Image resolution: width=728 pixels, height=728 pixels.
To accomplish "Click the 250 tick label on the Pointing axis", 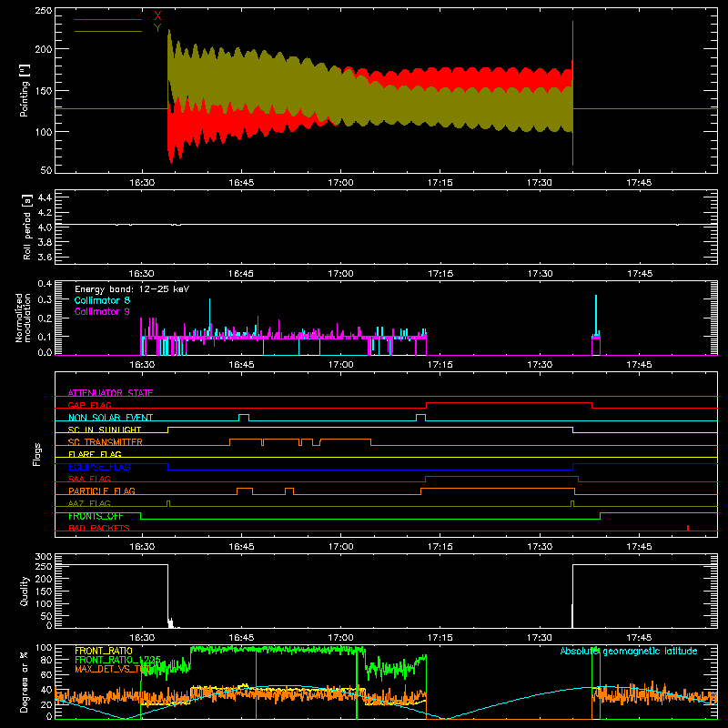I will [x=44, y=11].
